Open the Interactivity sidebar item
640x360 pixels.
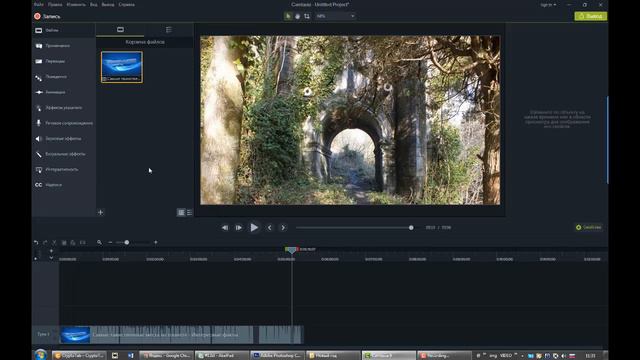pyautogui.click(x=64, y=169)
